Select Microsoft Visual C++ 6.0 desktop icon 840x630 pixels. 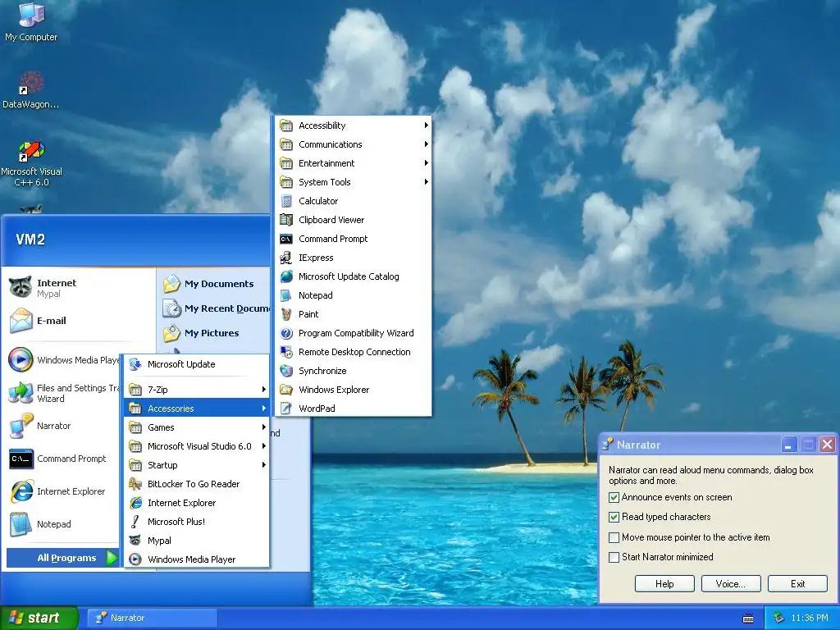coord(31,151)
